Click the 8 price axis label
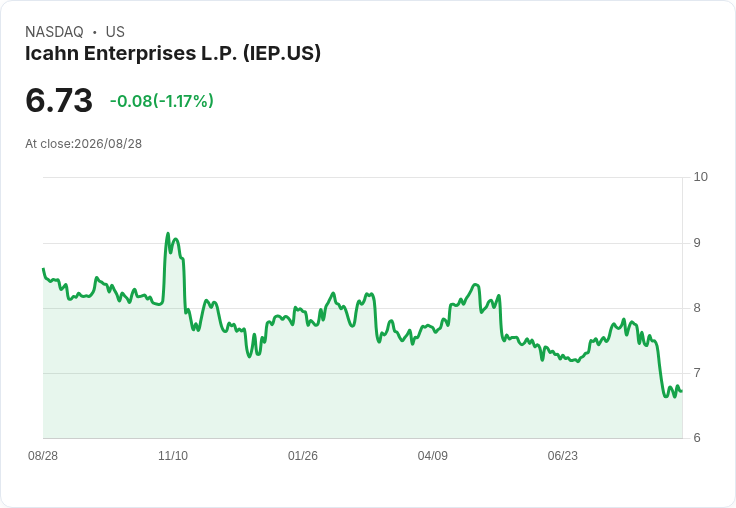 (x=697, y=308)
